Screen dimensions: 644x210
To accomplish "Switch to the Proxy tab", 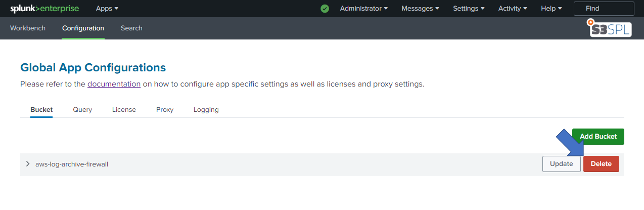I will (165, 110).
